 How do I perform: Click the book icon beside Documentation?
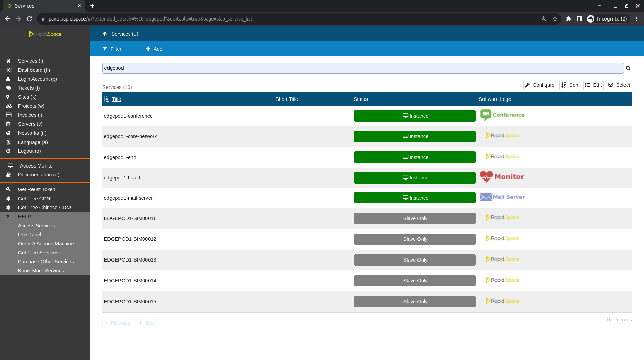tap(8, 175)
